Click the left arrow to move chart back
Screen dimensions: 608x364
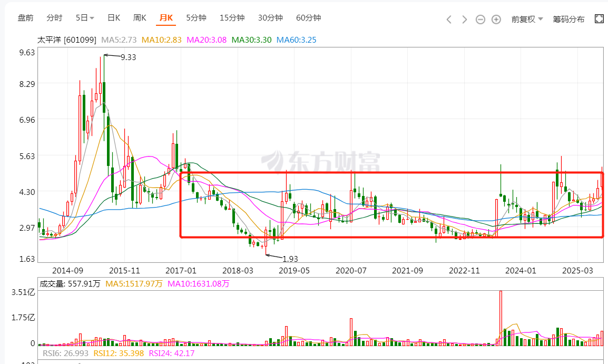click(x=449, y=19)
